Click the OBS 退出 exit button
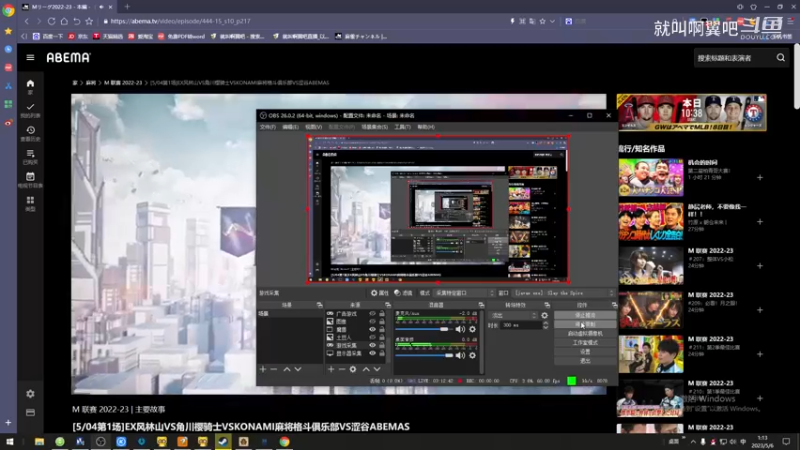 (x=585, y=361)
